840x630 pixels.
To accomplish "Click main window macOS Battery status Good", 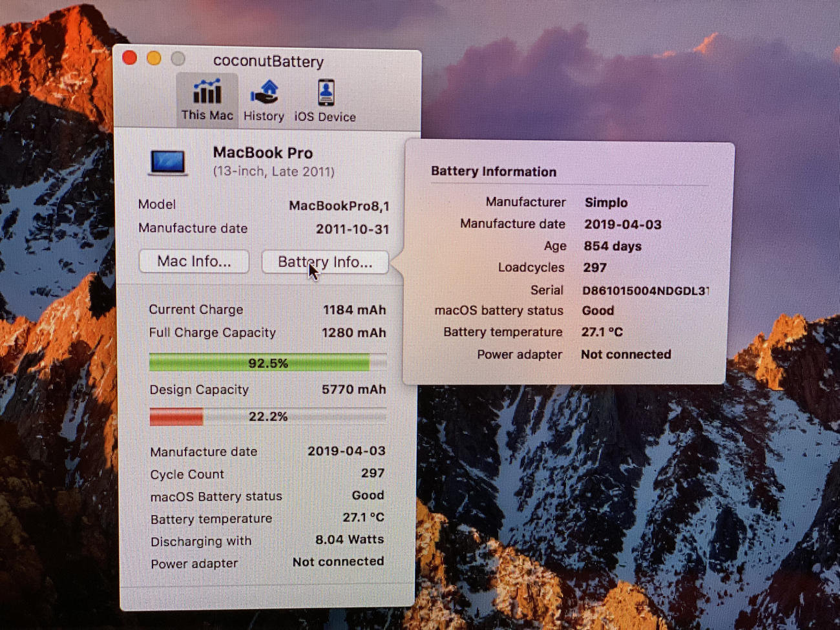I will (x=368, y=495).
